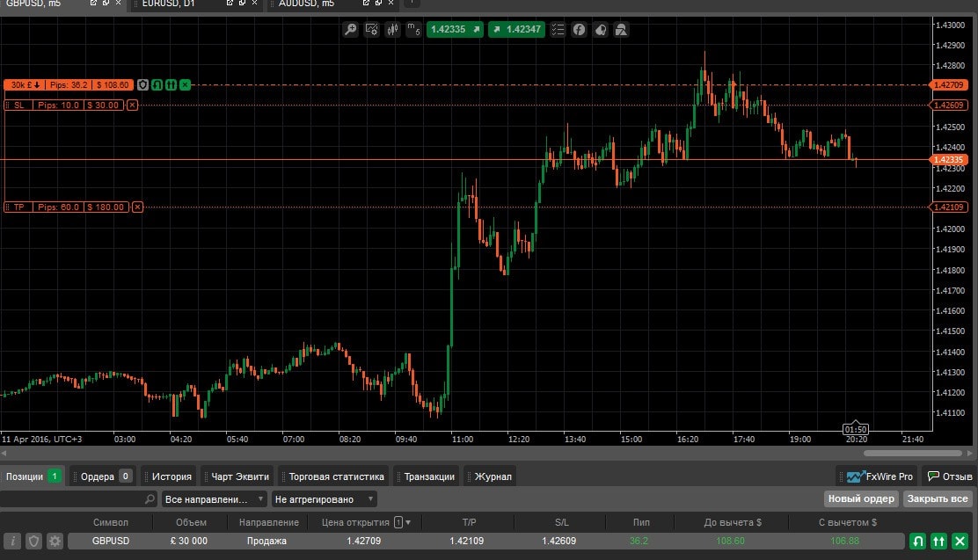
Task: Open the checklist icon in chart toolbar
Action: (x=558, y=30)
